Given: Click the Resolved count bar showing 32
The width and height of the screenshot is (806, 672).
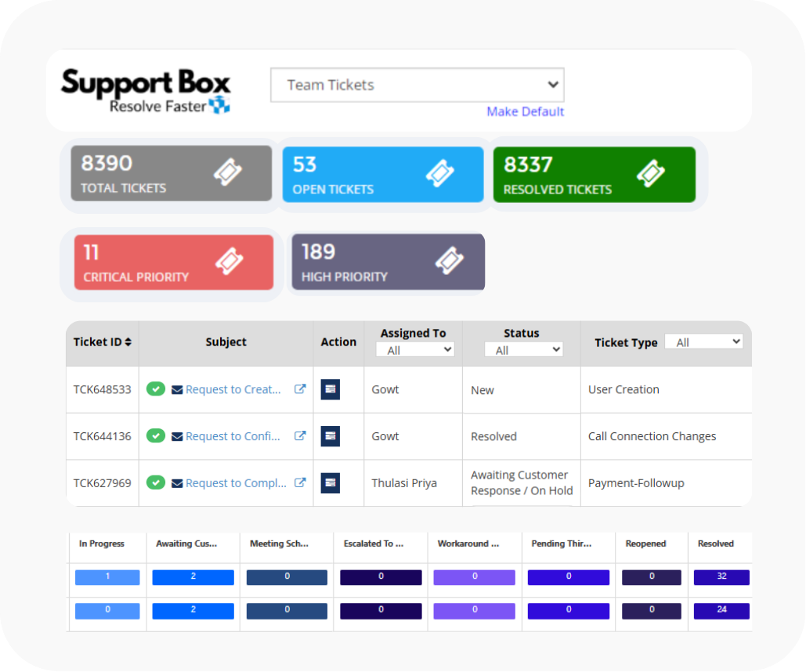Looking at the screenshot, I should tap(721, 577).
